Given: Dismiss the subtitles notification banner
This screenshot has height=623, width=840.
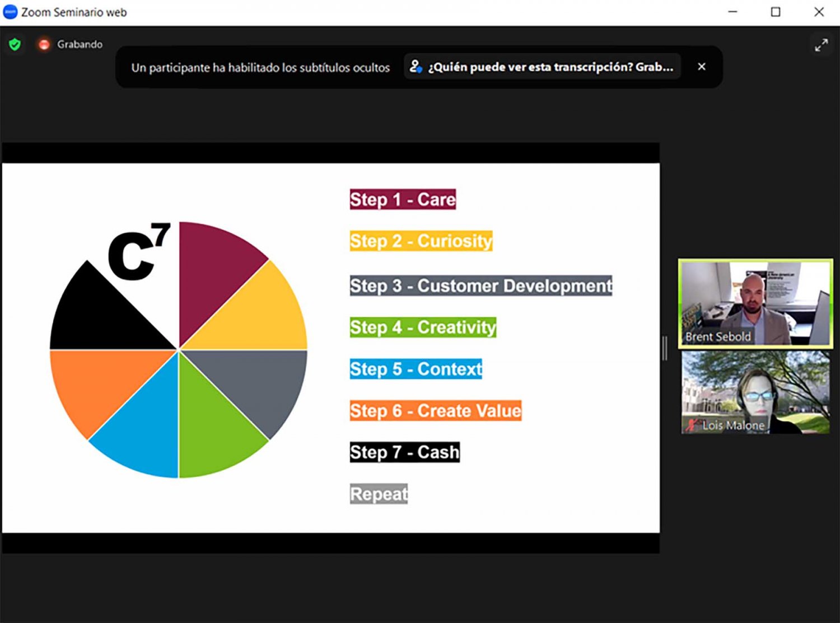Looking at the screenshot, I should coord(702,67).
